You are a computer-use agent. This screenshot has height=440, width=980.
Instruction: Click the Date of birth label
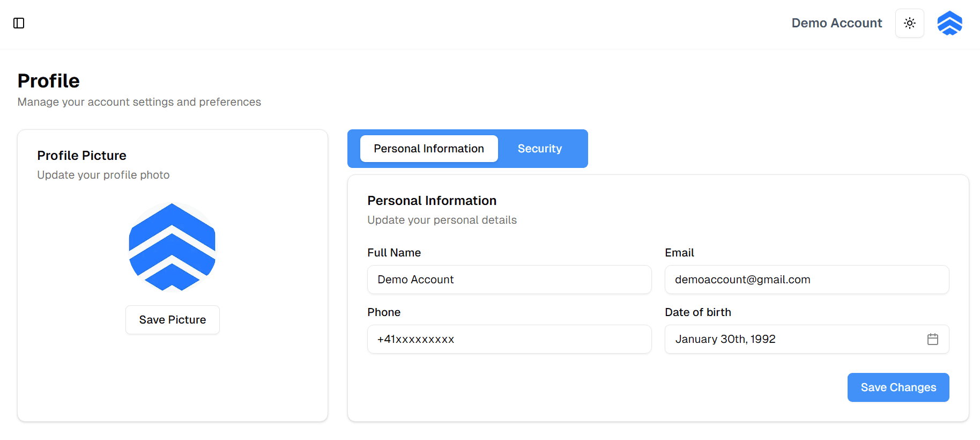click(698, 312)
